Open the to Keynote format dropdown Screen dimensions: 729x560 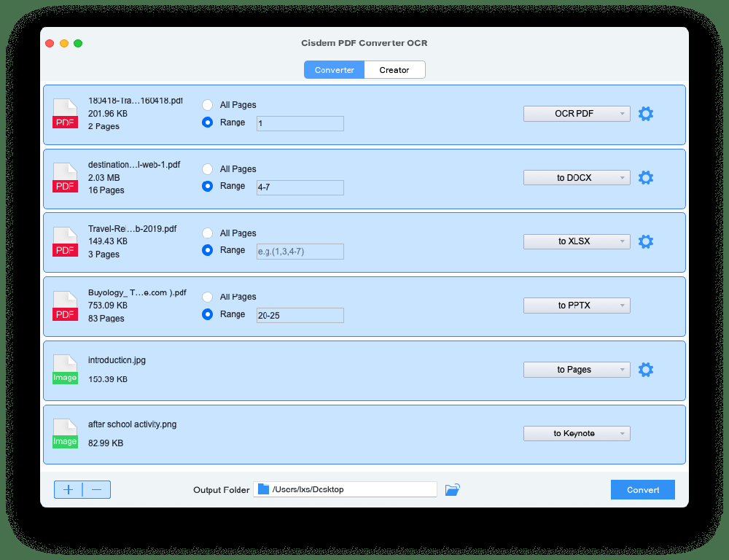(x=577, y=433)
